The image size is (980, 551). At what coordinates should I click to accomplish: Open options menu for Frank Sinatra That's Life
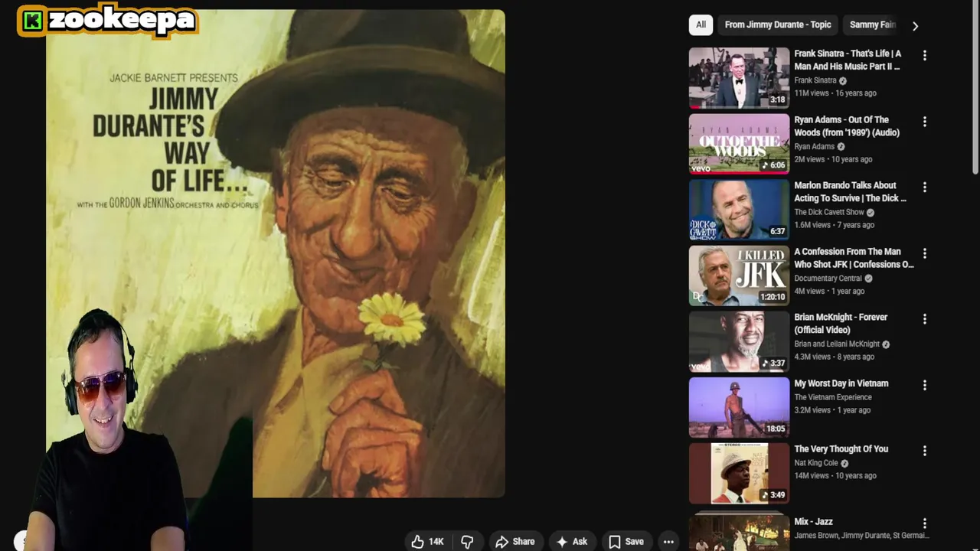point(924,55)
